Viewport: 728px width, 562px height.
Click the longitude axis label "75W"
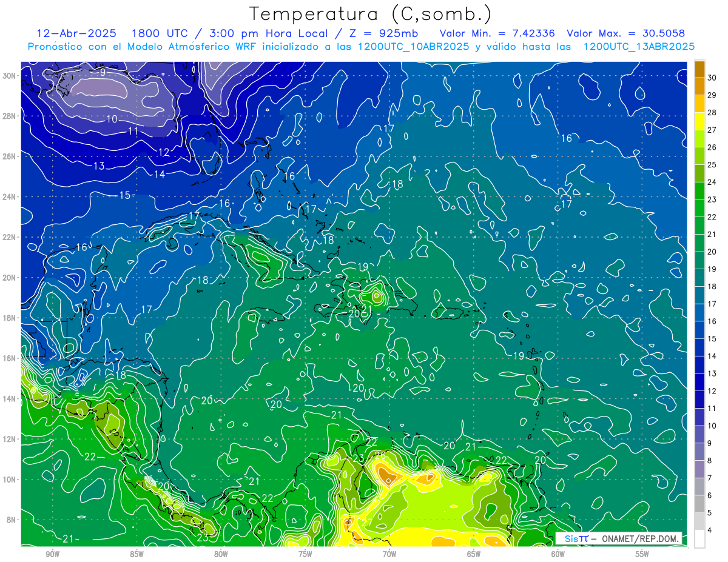(305, 554)
